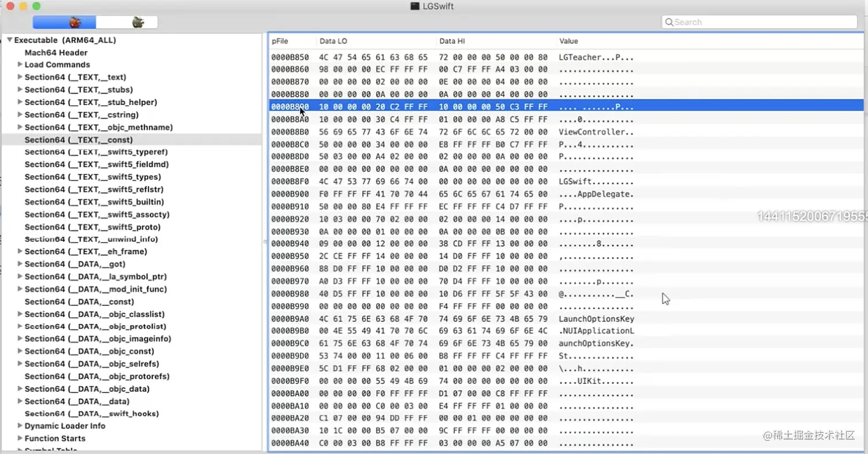Screen dimensions: 868x454
Task: Select Section64 (__DATA,__objc_selrefs) label
Action: tap(92, 364)
